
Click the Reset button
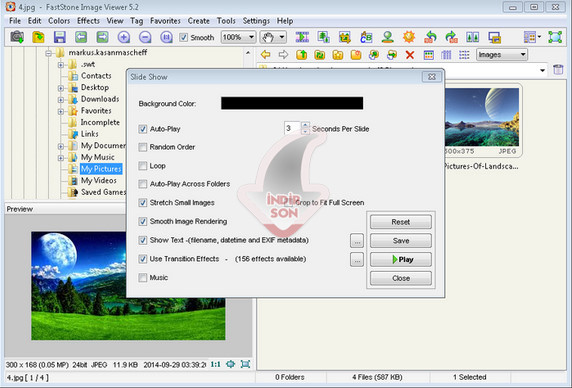pos(401,222)
